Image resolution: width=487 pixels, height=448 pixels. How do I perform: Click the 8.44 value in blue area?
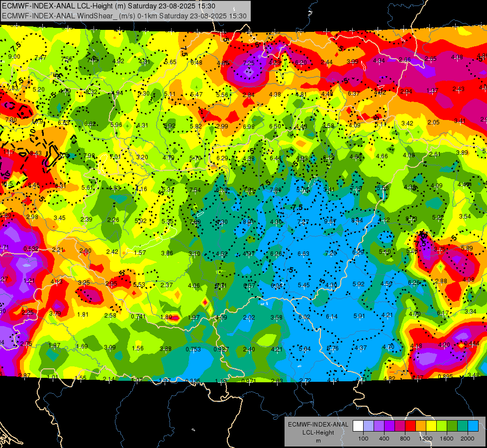(x=357, y=221)
